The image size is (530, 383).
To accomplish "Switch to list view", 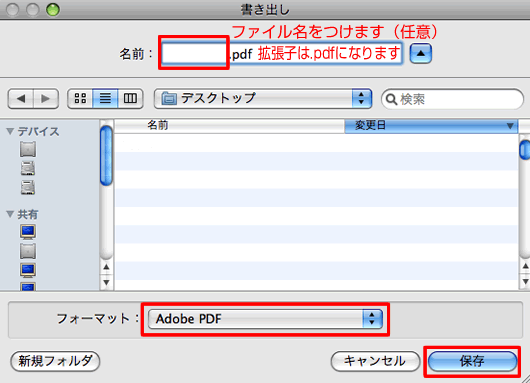I will (x=105, y=99).
